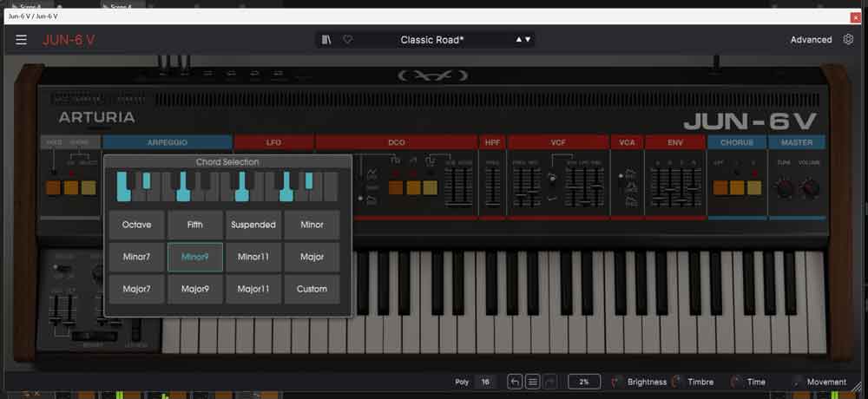Image resolution: width=868 pixels, height=399 pixels.
Task: Click the undo arrow in bottom bar
Action: click(515, 382)
